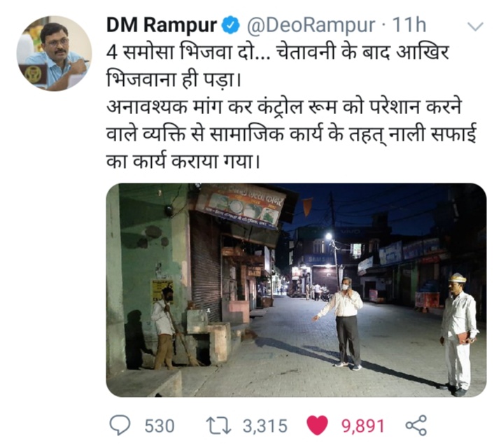Click the reply speech bubble icon

tap(120, 426)
